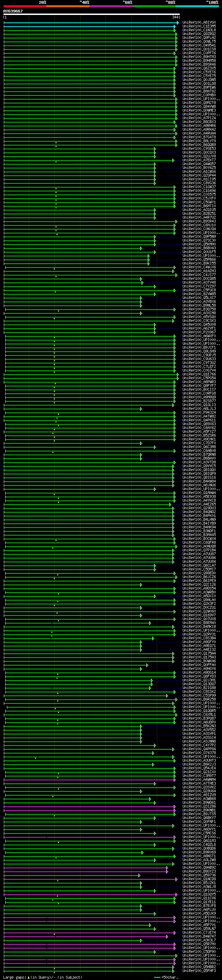Click hit label UniRef100_Q01CS8
222x980 pixels.
[199, 49]
